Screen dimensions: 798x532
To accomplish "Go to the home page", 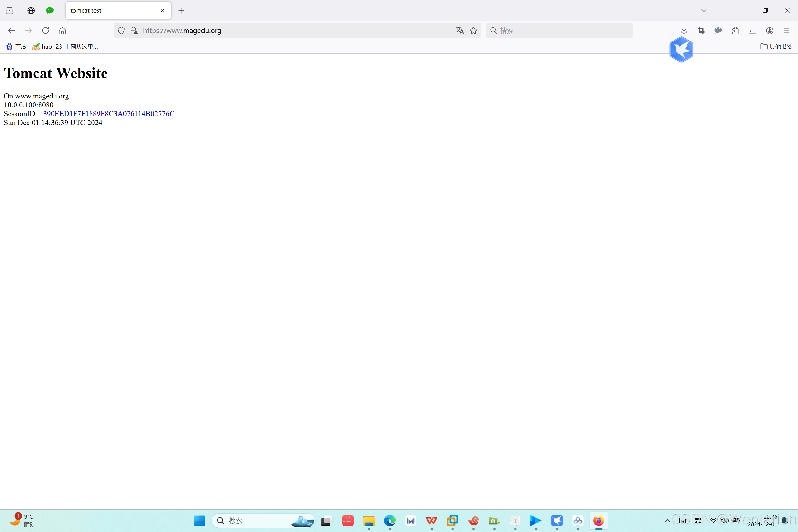I will click(62, 30).
